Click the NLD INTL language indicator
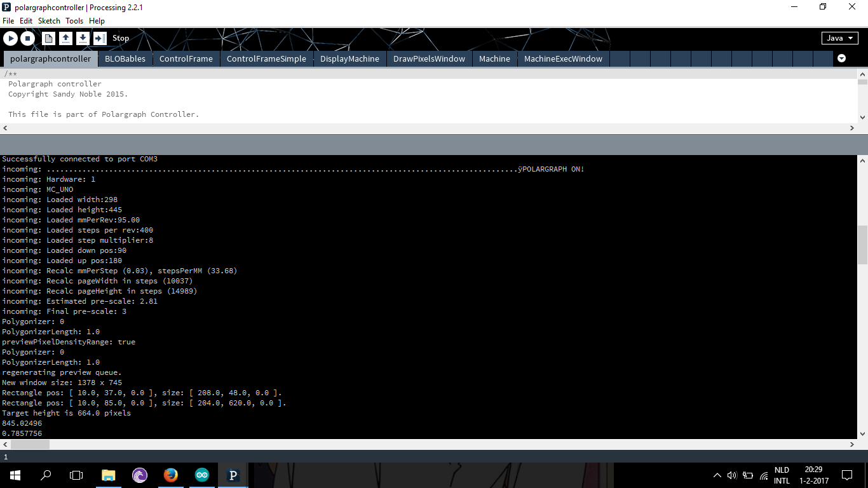 [782, 475]
